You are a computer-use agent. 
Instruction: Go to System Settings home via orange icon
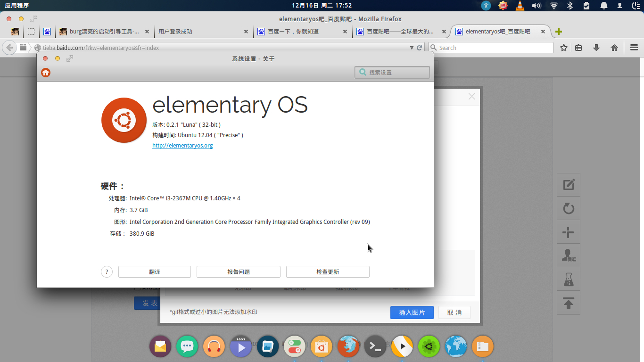[46, 72]
